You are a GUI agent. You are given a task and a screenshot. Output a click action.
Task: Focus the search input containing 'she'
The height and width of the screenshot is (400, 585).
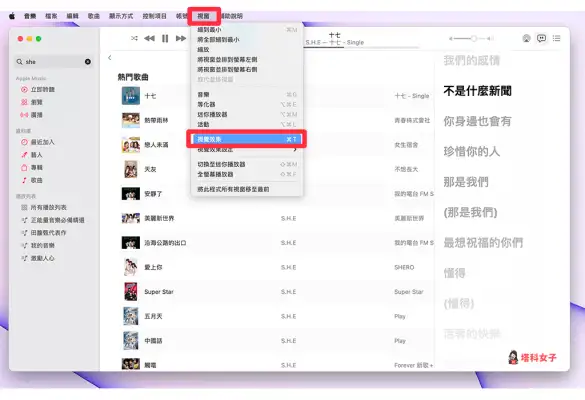(x=53, y=62)
